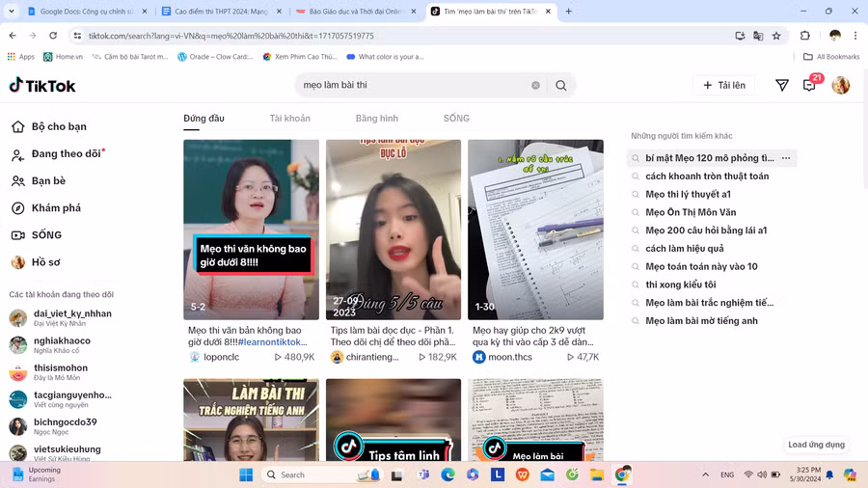Click the #learnontiktok hashtag link

(272, 342)
